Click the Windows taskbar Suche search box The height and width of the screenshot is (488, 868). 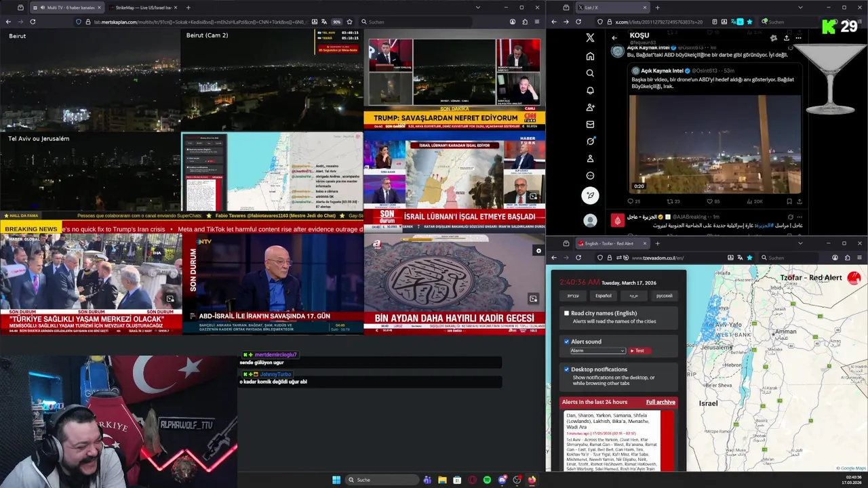[x=382, y=480]
